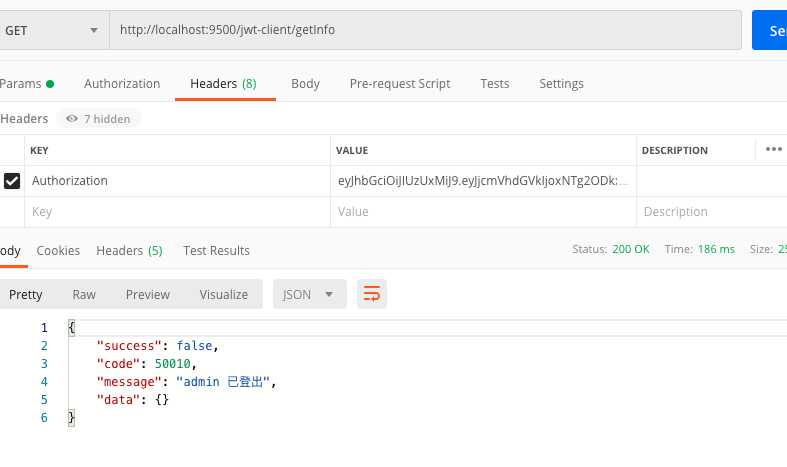Switch to the Params tab
Screen dimensions: 787x467
click(26, 84)
